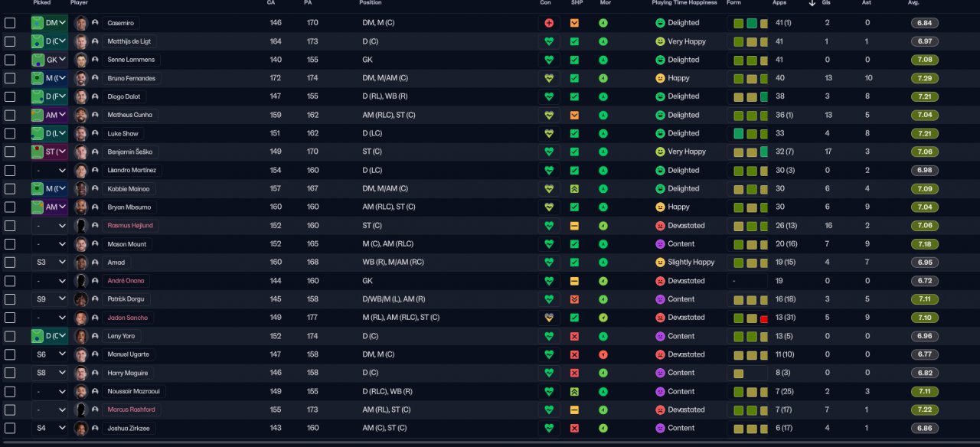Viewport: 980px width, 447px height.
Task: Open Benjamin Šeško's ST picked dropdown
Action: pos(49,152)
